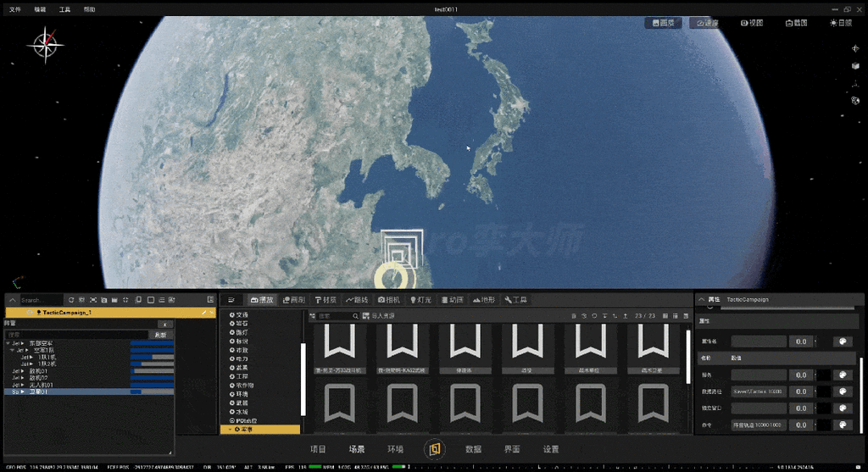The image size is (868, 472).
Task: Open the 导入资源 import resource icon
Action: [x=366, y=316]
